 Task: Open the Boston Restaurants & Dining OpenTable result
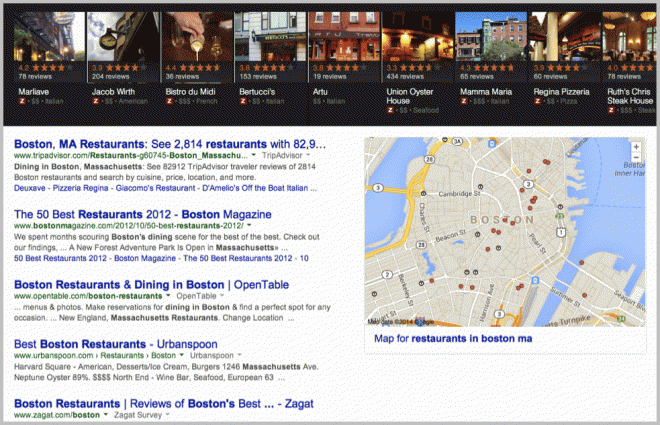(152, 285)
